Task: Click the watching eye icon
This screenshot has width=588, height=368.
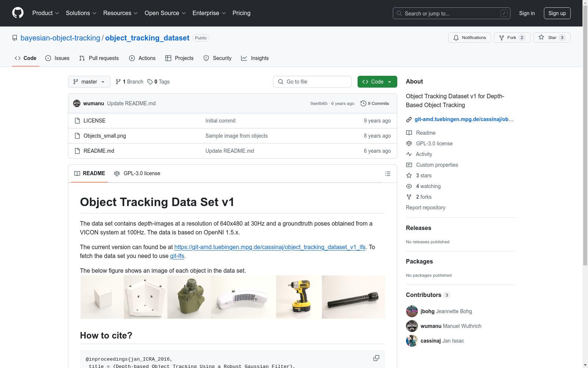Action: click(409, 186)
